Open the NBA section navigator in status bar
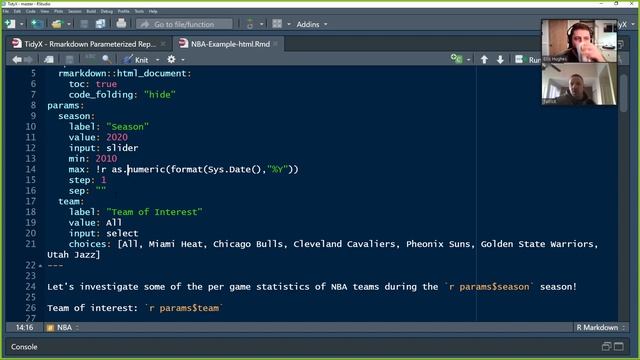The height and width of the screenshot is (360, 640). click(x=63, y=327)
